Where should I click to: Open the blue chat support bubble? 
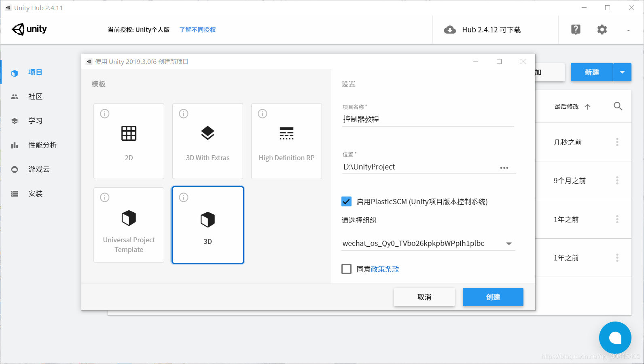(x=615, y=338)
